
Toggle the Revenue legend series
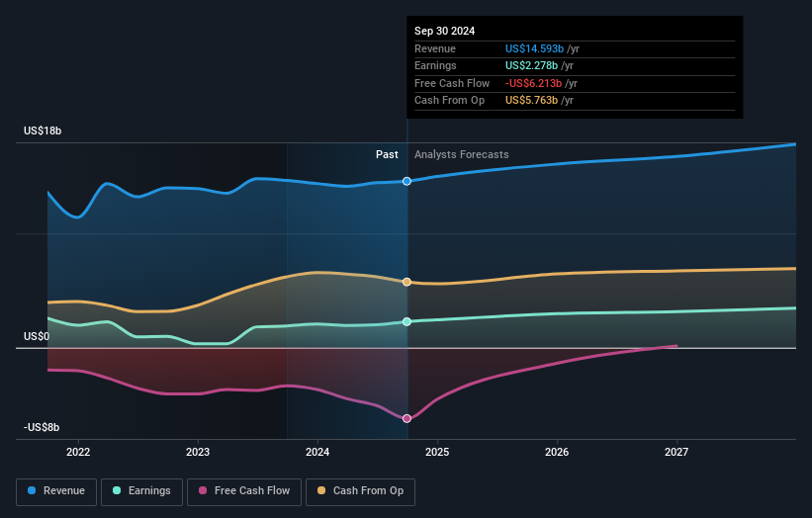pyautogui.click(x=56, y=491)
